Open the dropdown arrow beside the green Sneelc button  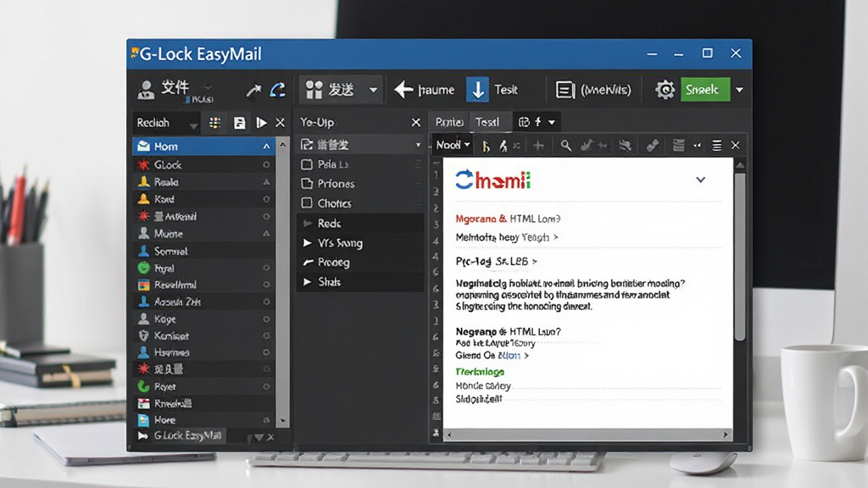pos(739,90)
